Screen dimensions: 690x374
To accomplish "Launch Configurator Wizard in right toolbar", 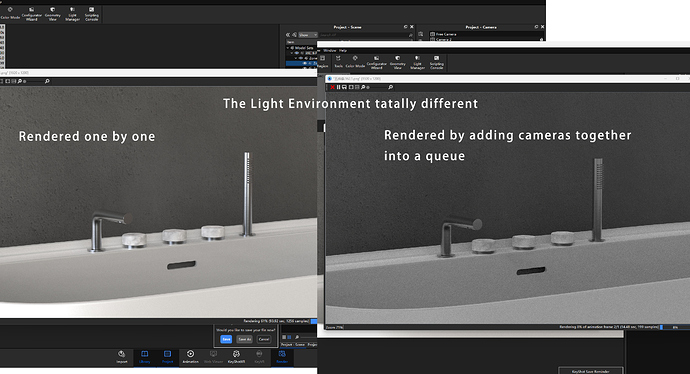I will (x=377, y=62).
